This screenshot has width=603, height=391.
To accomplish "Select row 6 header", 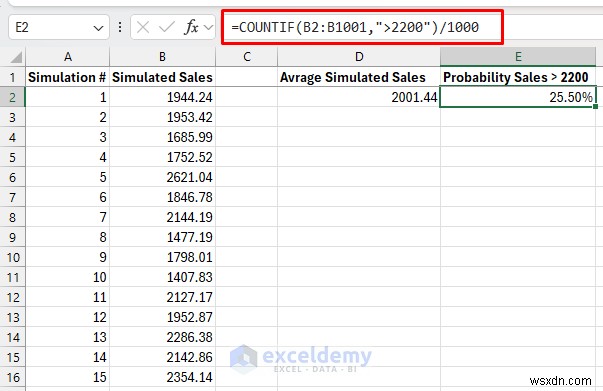I will [x=12, y=177].
